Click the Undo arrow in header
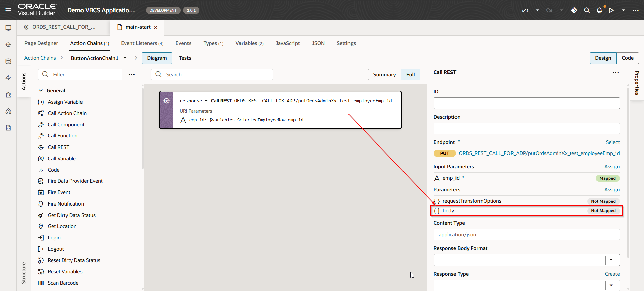644x291 pixels. point(525,10)
